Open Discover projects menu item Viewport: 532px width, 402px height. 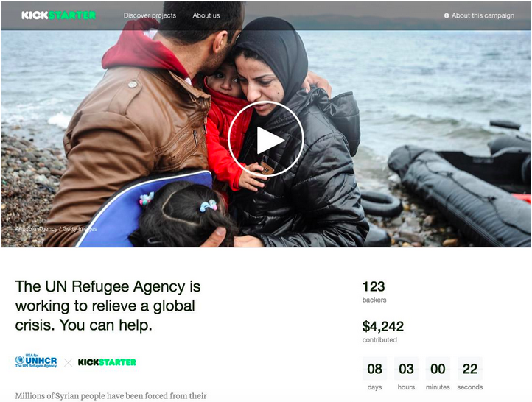[x=150, y=15]
